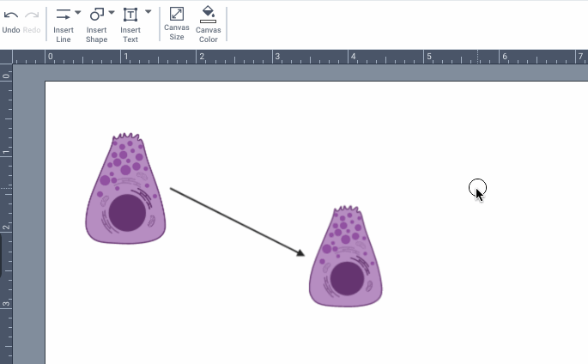Open the Canvas Color paint bucket
588x364 pixels.
pyautogui.click(x=208, y=14)
